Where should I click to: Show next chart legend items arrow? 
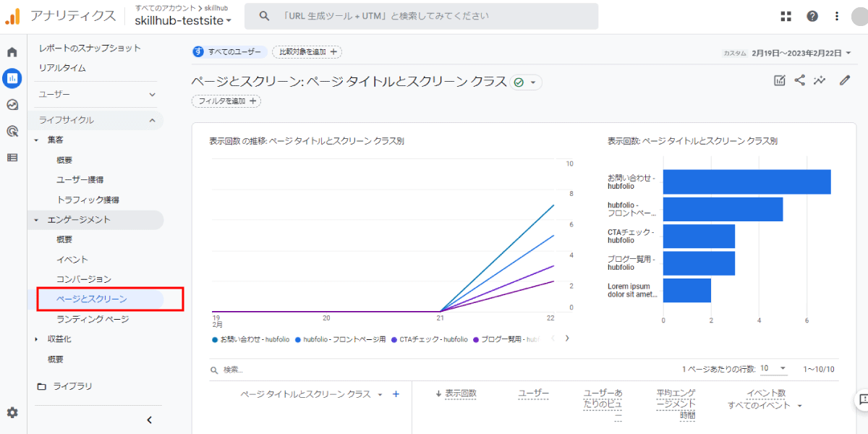point(567,339)
